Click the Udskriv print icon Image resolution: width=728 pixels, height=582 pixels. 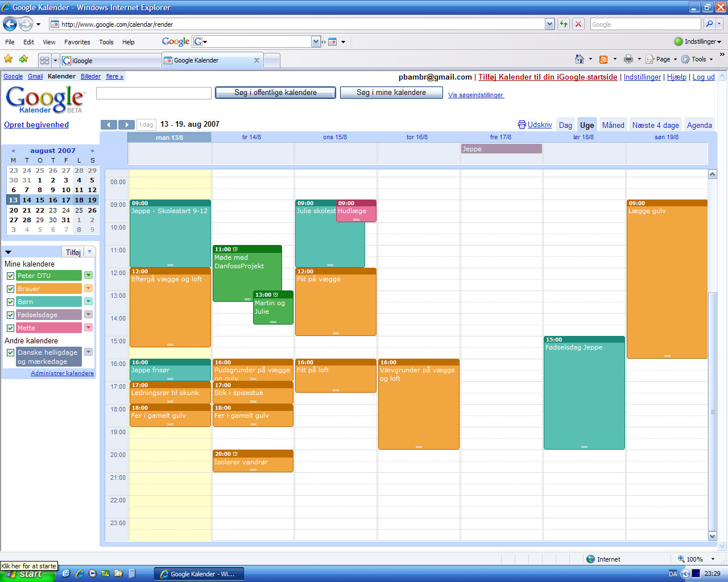[x=522, y=125]
